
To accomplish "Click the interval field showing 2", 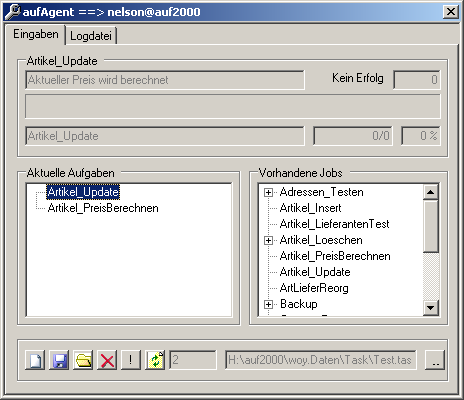I will click(x=193, y=360).
